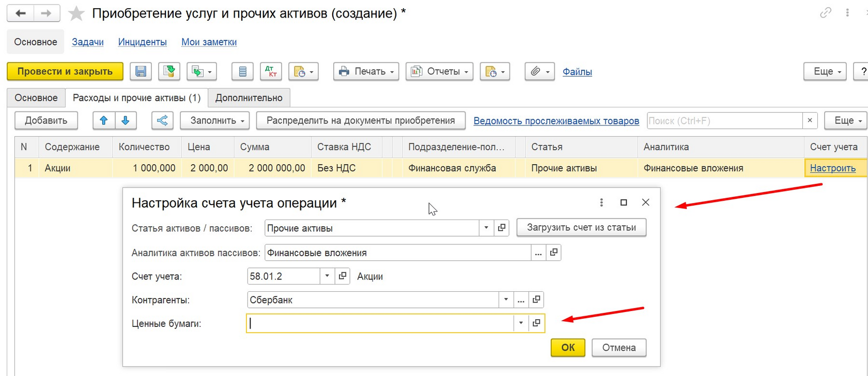This screenshot has height=376, width=868.
Task: Click the Счет учета field 58.01.2
Action: [284, 276]
